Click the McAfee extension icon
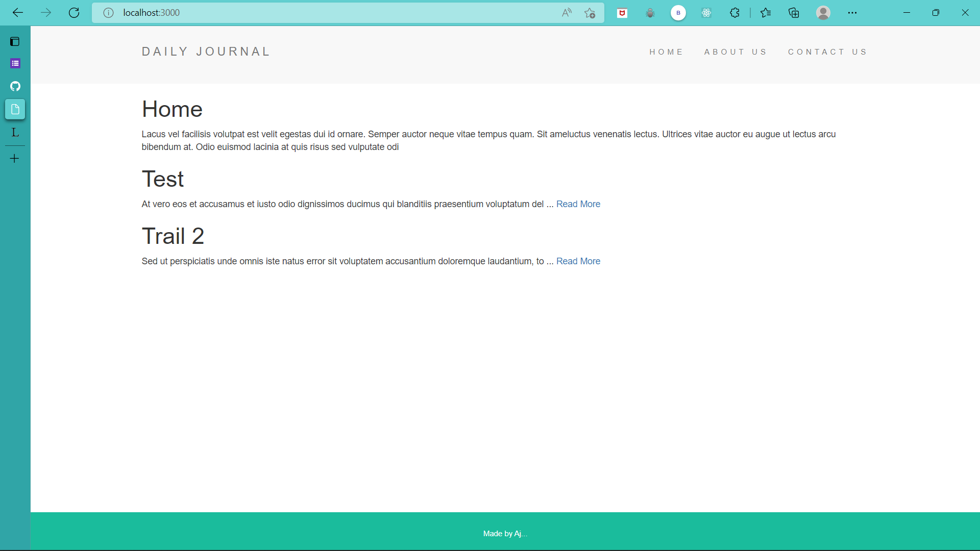This screenshot has height=551, width=980. (622, 13)
